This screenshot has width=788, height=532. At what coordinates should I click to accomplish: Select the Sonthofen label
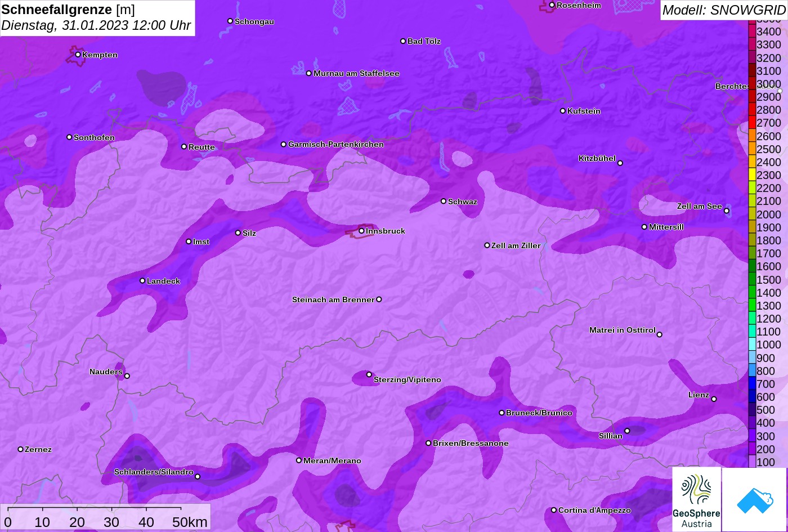coord(94,137)
